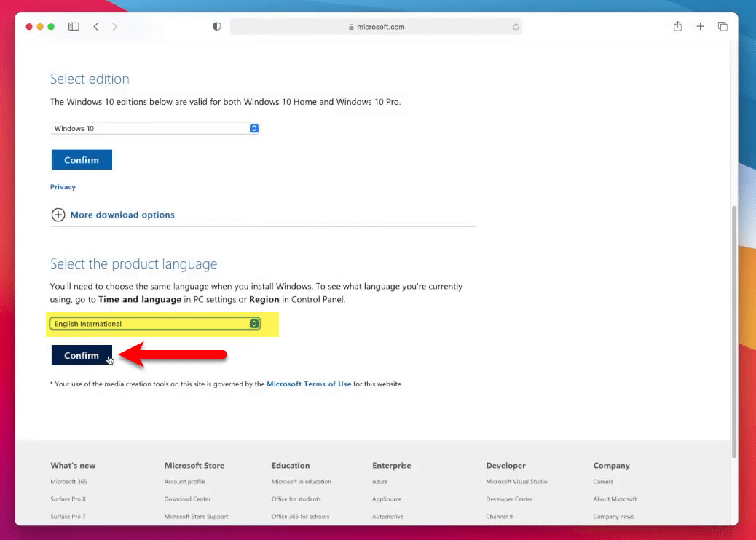Go back using the back arrow
This screenshot has width=756, height=540.
point(96,26)
